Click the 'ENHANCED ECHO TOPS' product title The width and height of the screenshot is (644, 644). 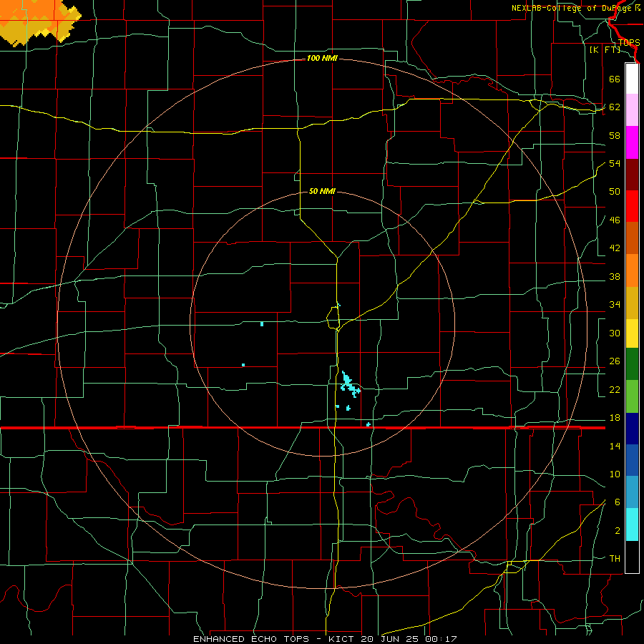click(251, 639)
